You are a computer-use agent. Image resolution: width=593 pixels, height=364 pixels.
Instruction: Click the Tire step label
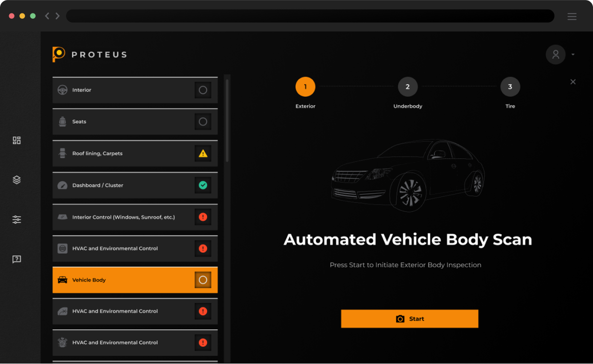point(510,106)
